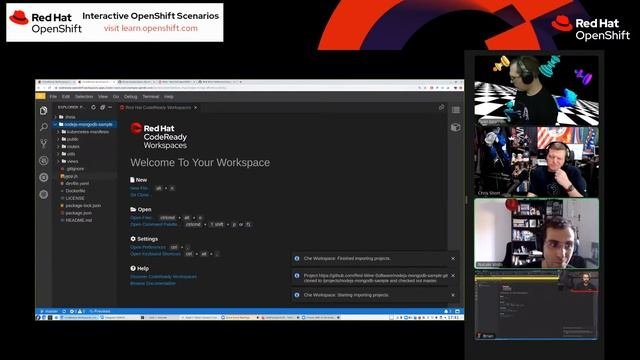This screenshot has height=360, width=640.
Task: Open .gitignore in the file tree
Action: click(75, 169)
